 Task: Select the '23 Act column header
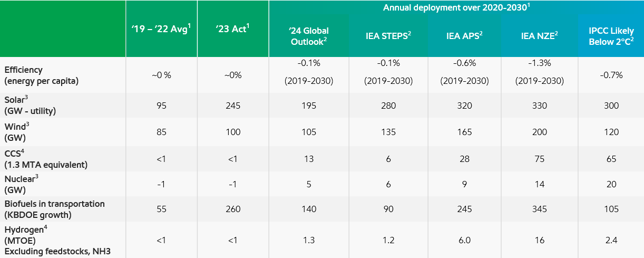232,28
